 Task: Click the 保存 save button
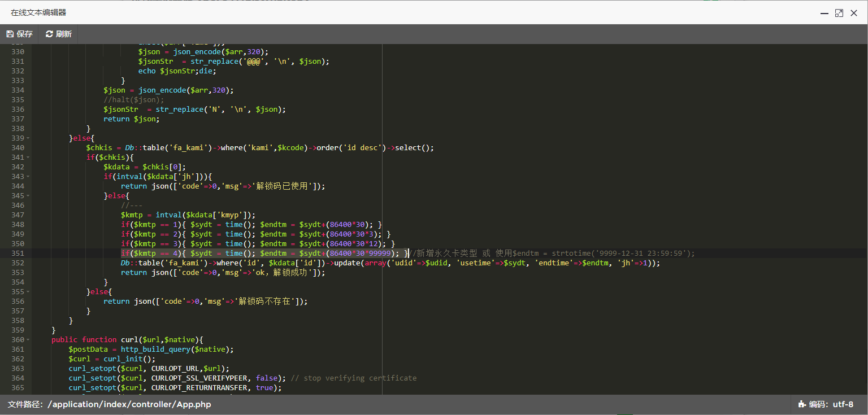point(19,34)
